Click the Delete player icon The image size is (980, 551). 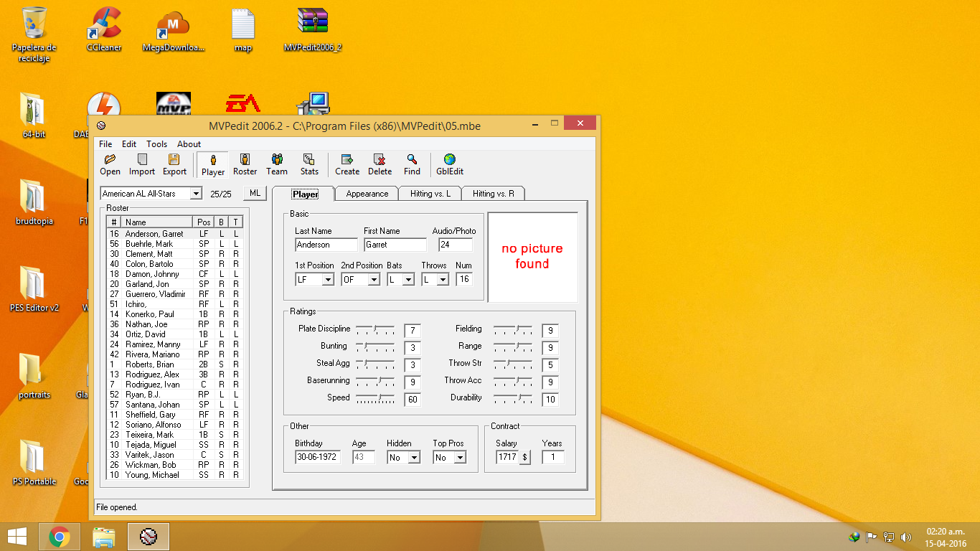click(380, 164)
